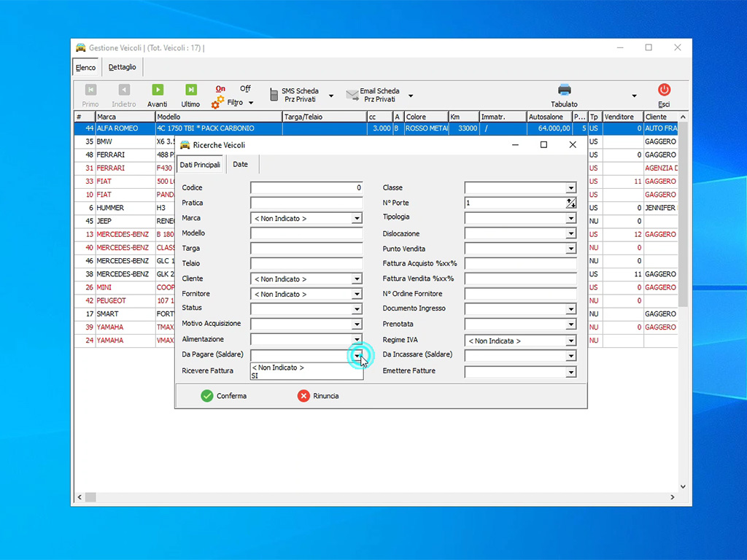Step back with Indietro arrow
The height and width of the screenshot is (560, 747).
click(x=124, y=96)
